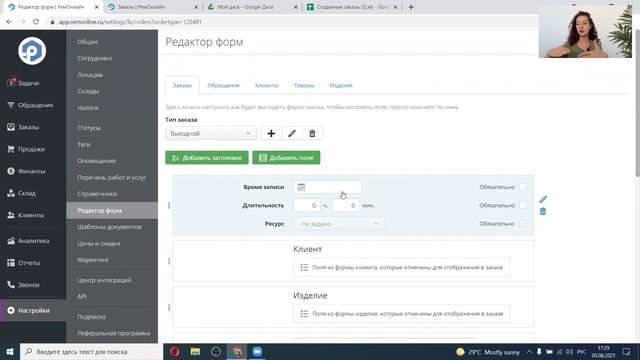Image resolution: width=640 pixels, height=360 pixels.
Task: Open Продажи section in sidebar
Action: pos(26,149)
